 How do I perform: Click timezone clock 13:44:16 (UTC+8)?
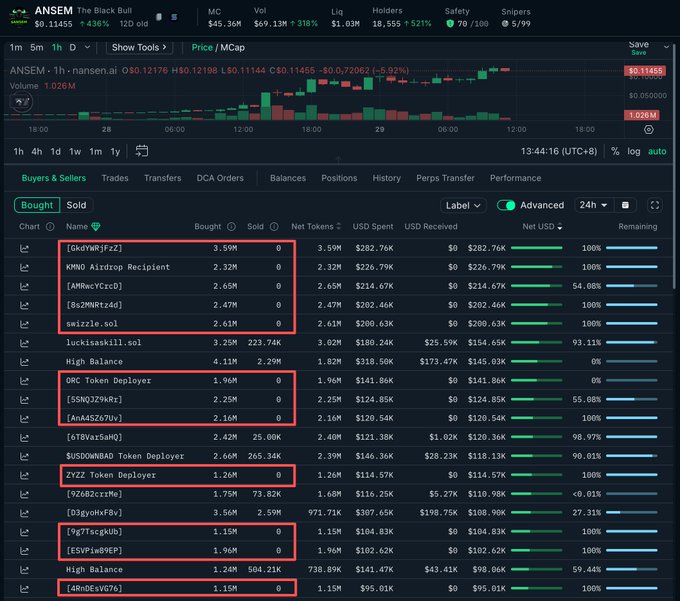[559, 151]
